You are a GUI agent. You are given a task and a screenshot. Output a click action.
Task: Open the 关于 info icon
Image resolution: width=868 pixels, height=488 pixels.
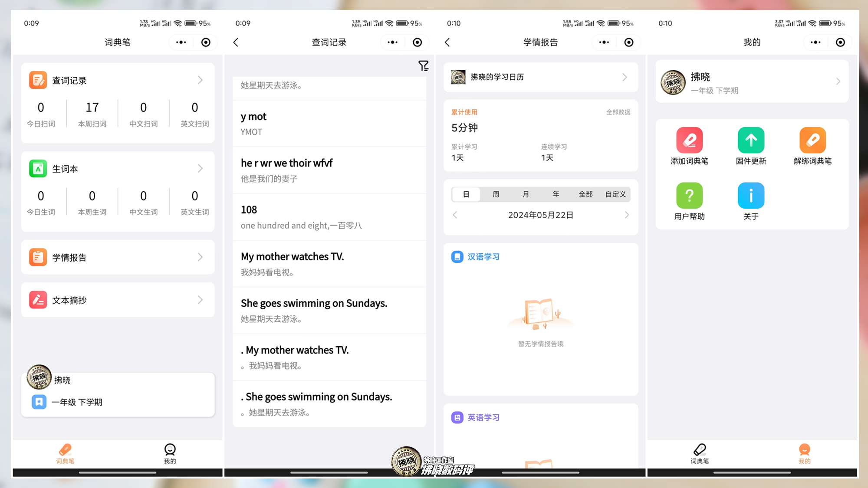coord(751,196)
